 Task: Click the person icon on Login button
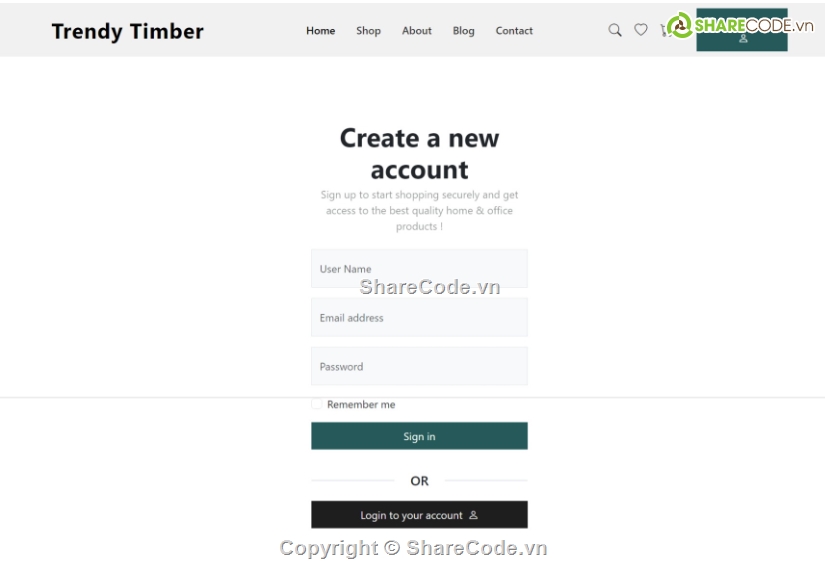(x=473, y=515)
